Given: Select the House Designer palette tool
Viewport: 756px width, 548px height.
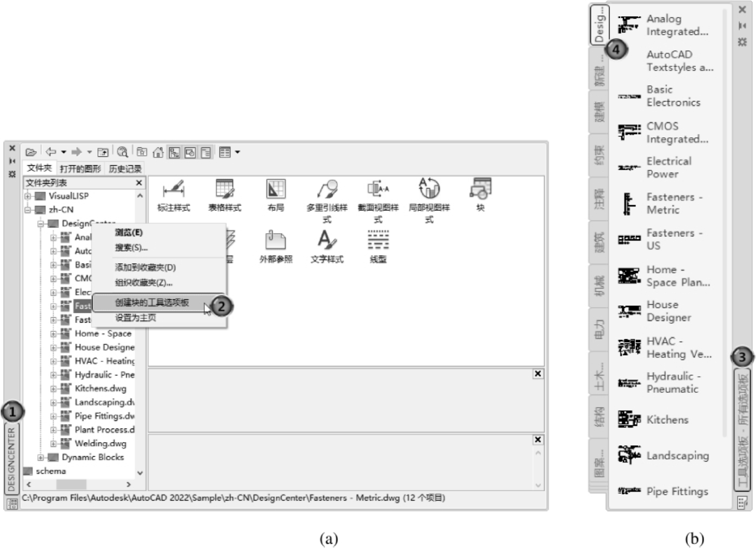Looking at the screenshot, I should coord(655,311).
